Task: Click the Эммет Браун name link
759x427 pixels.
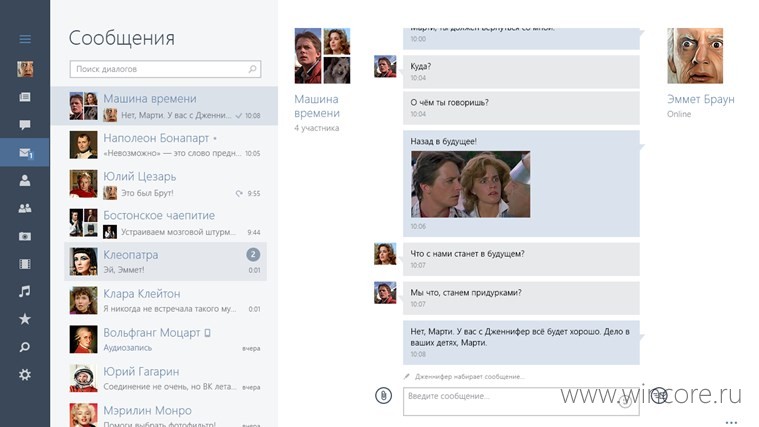Action: (700, 99)
